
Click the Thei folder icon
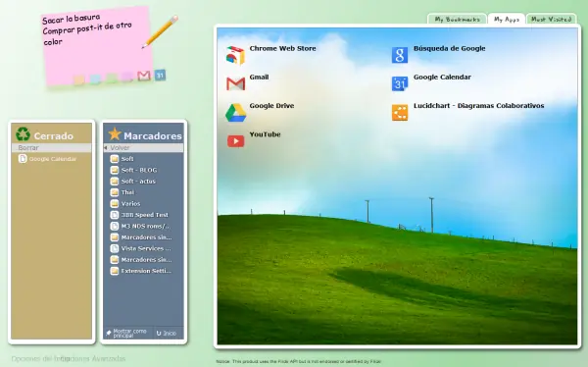(115, 192)
